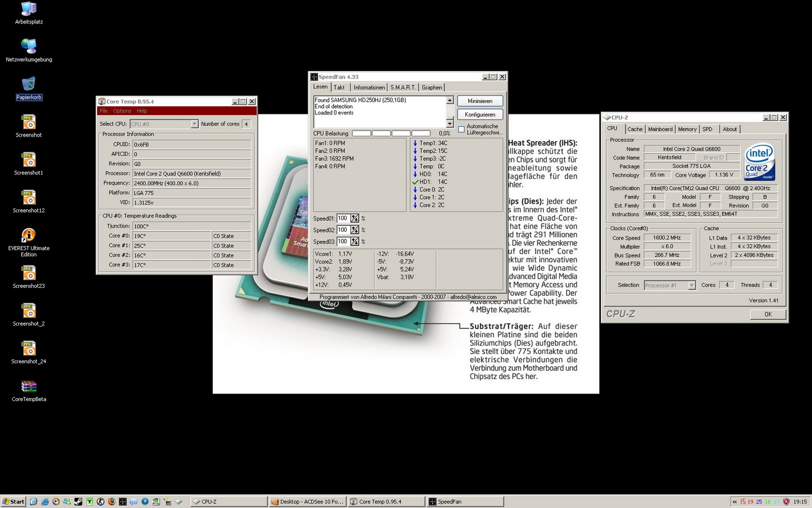
Task: Open the Arbeitsplatz desktop icon
Action: pos(29,14)
